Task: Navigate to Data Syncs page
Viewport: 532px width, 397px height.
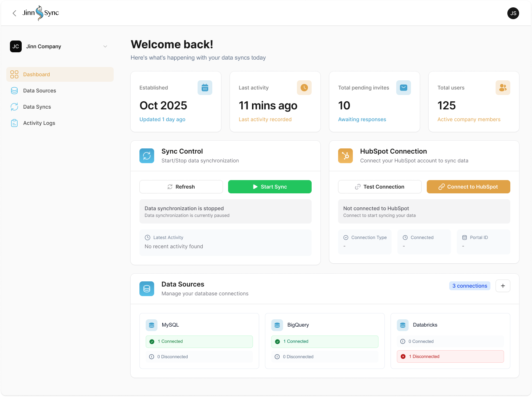Action: point(37,107)
